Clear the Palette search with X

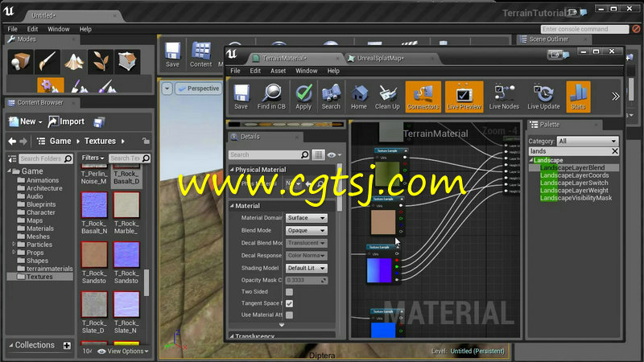[615, 151]
